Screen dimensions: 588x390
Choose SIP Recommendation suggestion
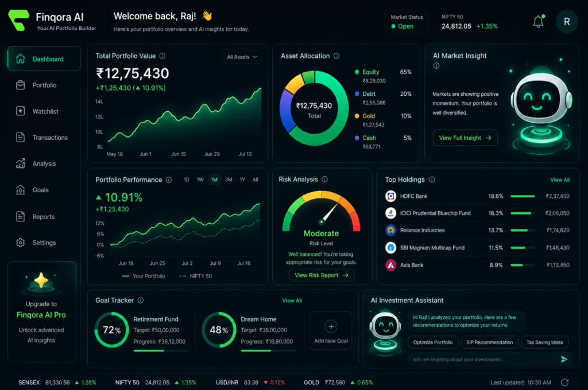[x=489, y=342]
